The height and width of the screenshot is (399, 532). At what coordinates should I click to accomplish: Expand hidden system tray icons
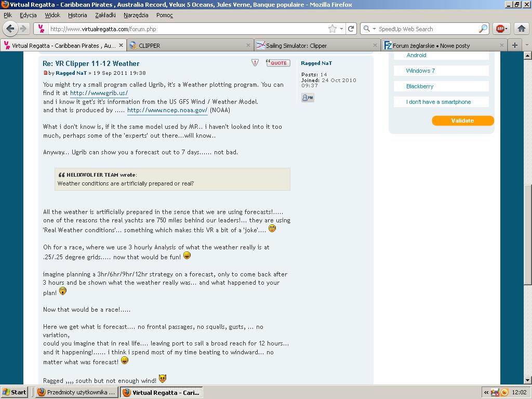(486, 392)
